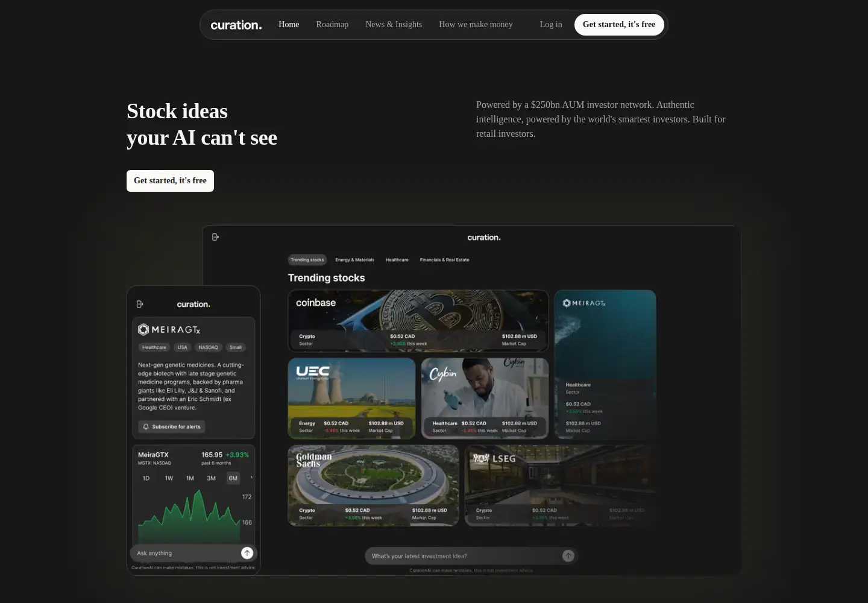Click the latest investment idea input
The width and height of the screenshot is (868, 603).
tap(471, 556)
